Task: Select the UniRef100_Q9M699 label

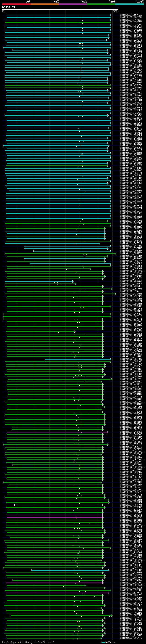Action: (x=131, y=85)
